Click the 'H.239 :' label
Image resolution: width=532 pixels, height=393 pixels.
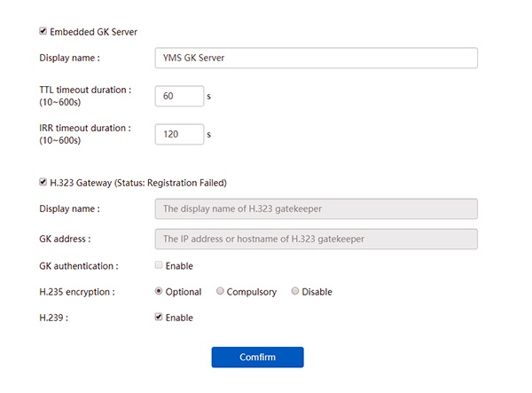53,317
